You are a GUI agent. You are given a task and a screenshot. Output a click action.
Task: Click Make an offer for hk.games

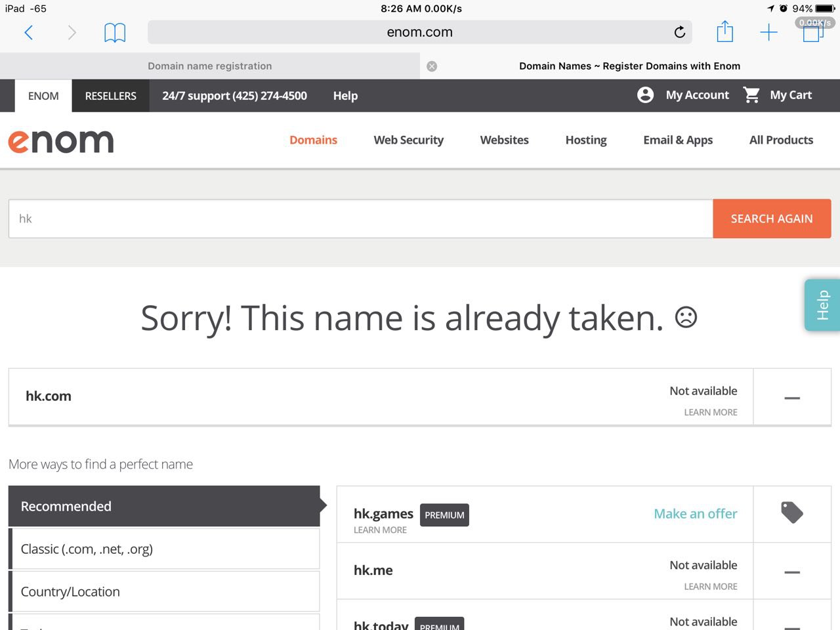696,514
